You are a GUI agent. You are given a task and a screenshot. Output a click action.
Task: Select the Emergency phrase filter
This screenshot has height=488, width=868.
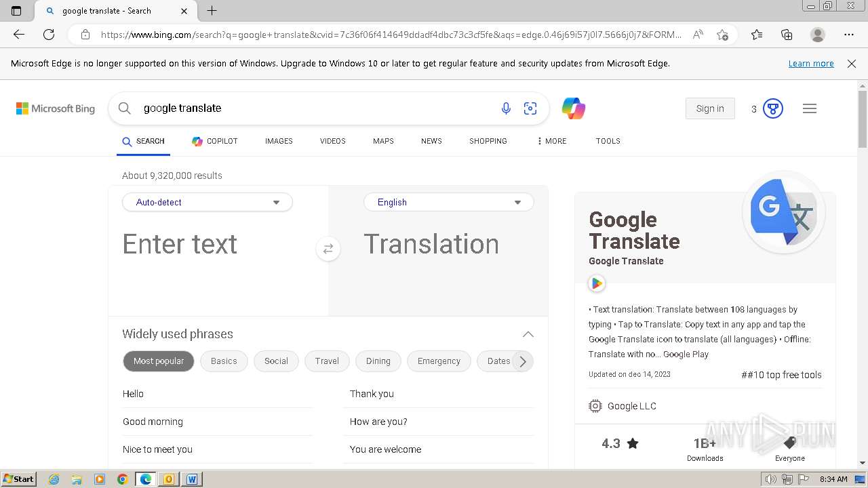439,361
